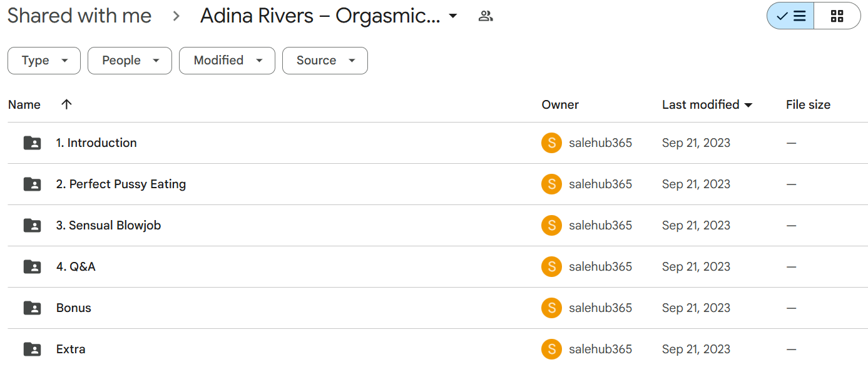
Task: Click the sort direction arrow next to Name
Action: click(x=66, y=104)
